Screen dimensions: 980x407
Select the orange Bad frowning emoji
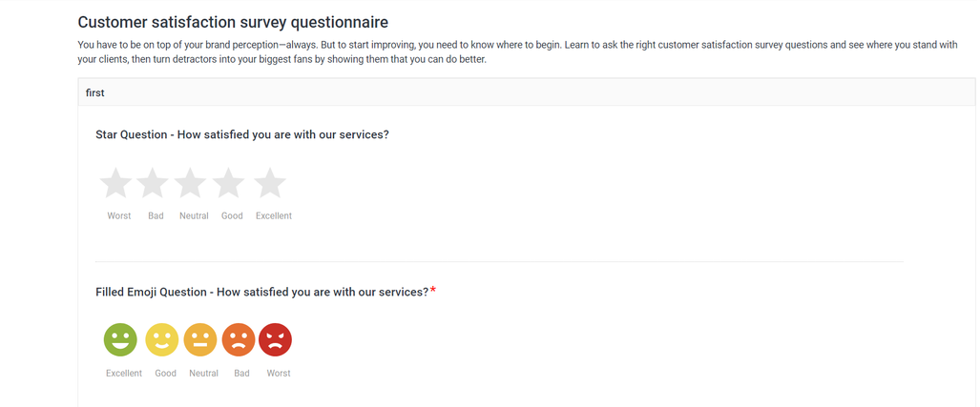click(239, 339)
